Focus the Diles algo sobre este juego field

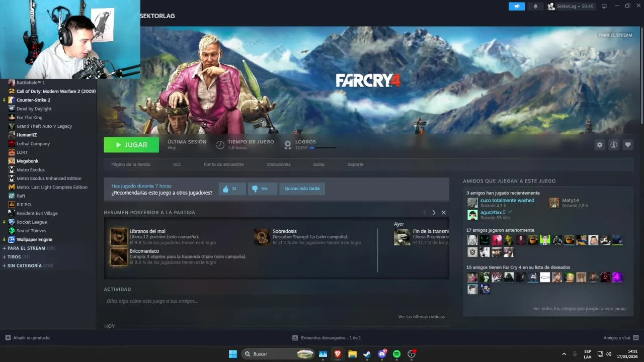tap(276, 301)
